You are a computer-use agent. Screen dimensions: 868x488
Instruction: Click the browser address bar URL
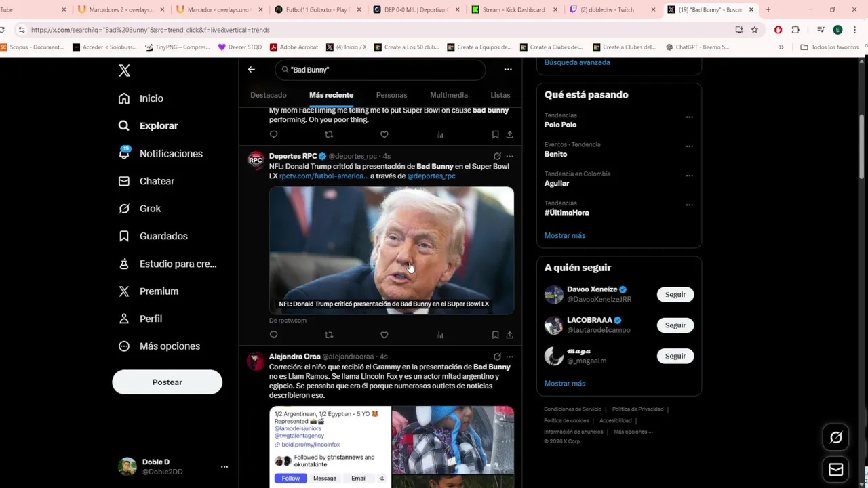(150, 30)
